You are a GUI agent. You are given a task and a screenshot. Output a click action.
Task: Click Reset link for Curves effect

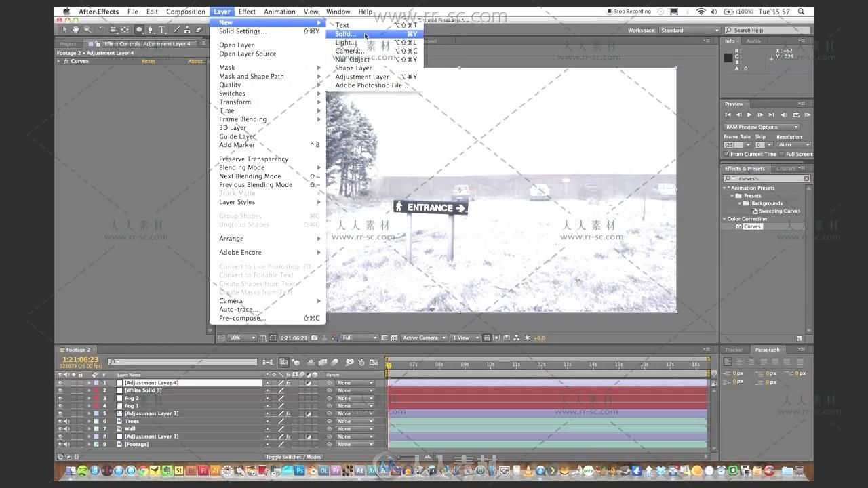pyautogui.click(x=148, y=61)
